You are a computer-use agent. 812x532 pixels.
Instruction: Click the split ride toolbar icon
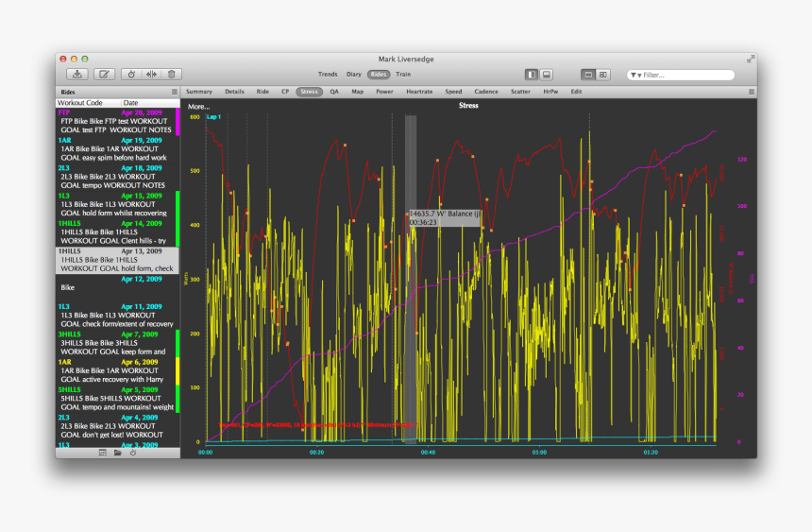coord(151,74)
